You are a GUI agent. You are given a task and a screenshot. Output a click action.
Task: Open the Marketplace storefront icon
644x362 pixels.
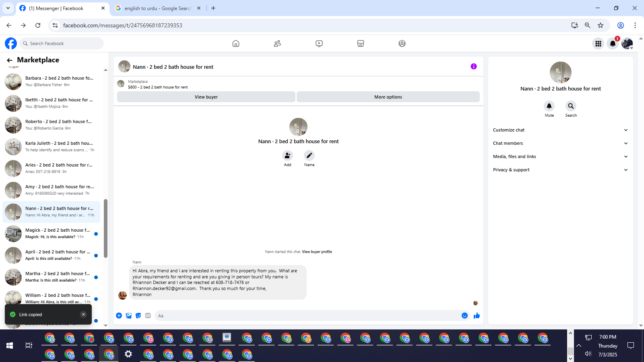[x=361, y=43]
